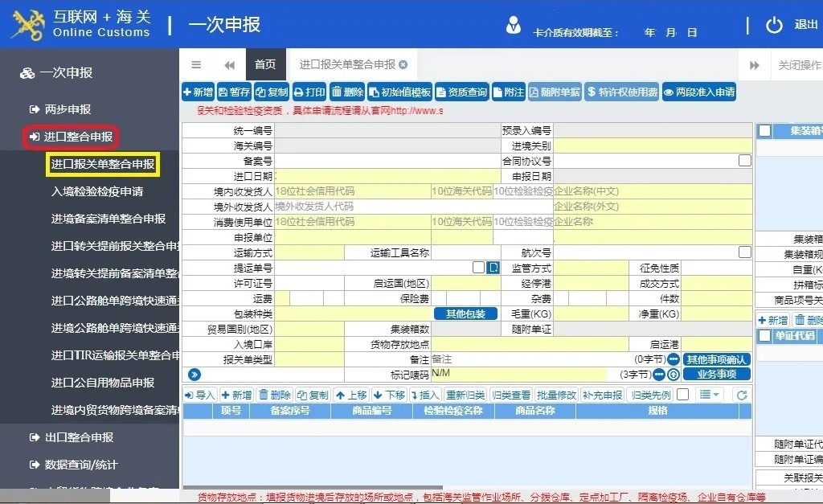Click the power icon next to 退出

coord(774,25)
